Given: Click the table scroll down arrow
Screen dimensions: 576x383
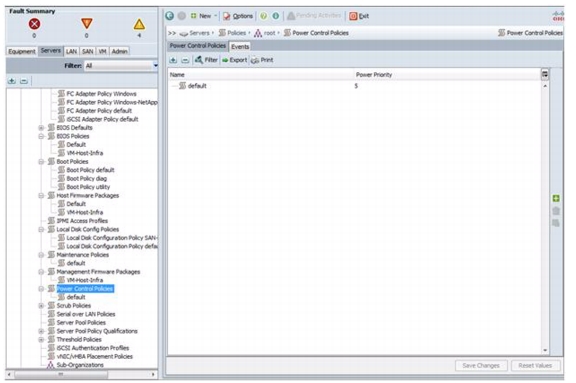Looking at the screenshot, I should pyautogui.click(x=545, y=350).
